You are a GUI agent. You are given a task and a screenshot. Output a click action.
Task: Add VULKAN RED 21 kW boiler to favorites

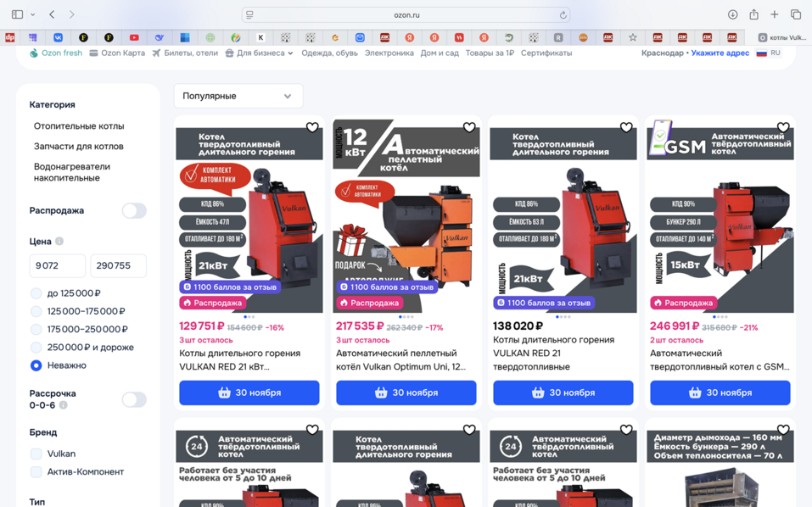pos(312,128)
